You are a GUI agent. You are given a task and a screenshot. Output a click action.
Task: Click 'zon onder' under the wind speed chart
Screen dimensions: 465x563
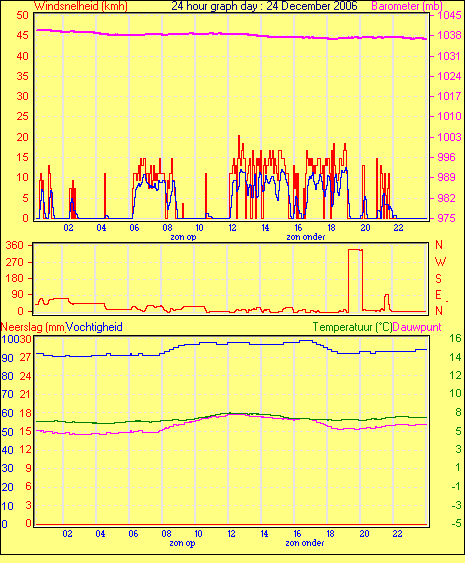[x=306, y=237]
